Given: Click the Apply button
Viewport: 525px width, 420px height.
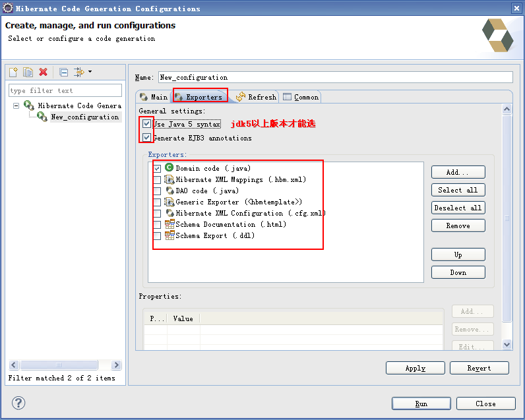Looking at the screenshot, I should point(415,368).
